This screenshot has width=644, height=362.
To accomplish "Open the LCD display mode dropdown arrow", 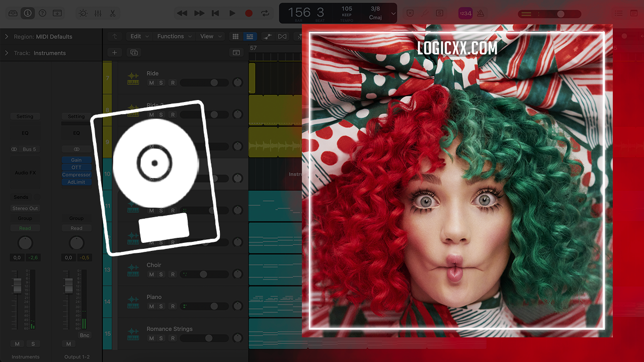I will 393,14.
